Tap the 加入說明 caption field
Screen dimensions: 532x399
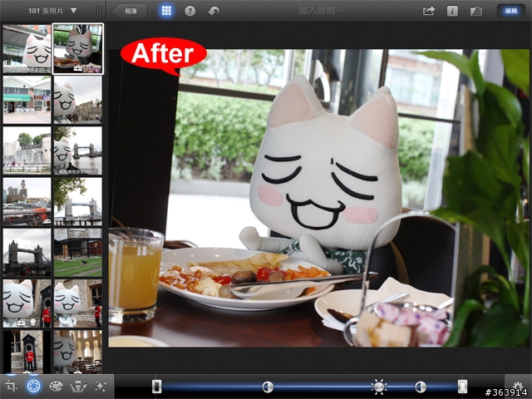[x=322, y=11]
